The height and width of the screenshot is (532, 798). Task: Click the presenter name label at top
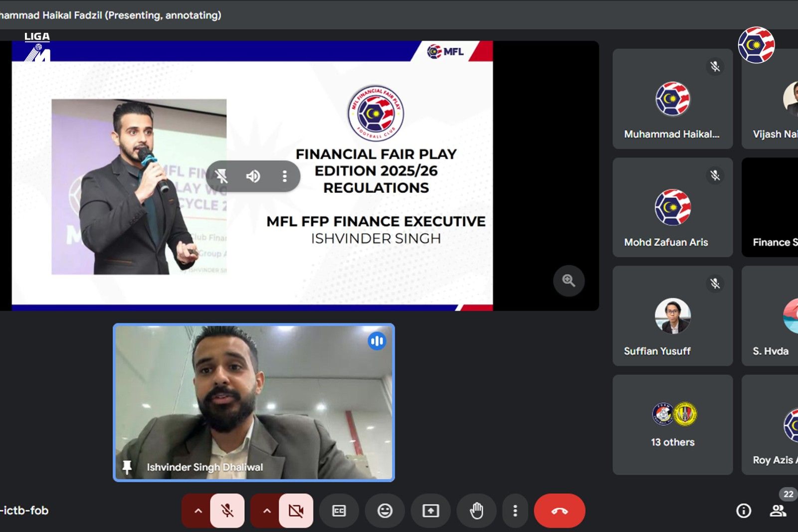[x=110, y=15]
